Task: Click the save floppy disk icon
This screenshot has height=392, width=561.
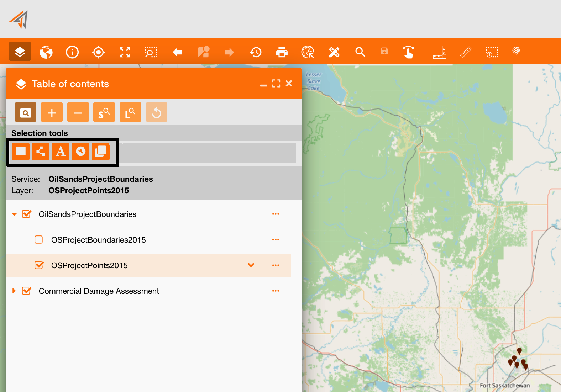Action: click(384, 51)
